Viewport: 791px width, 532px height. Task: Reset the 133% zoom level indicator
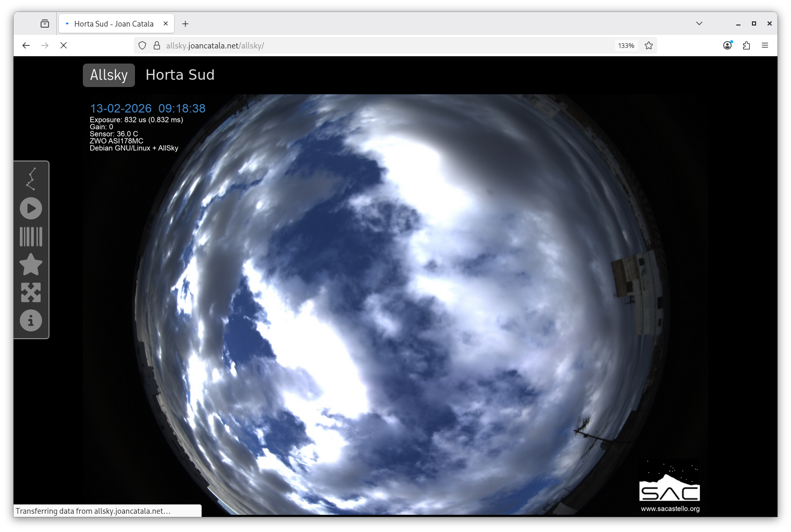(x=626, y=46)
